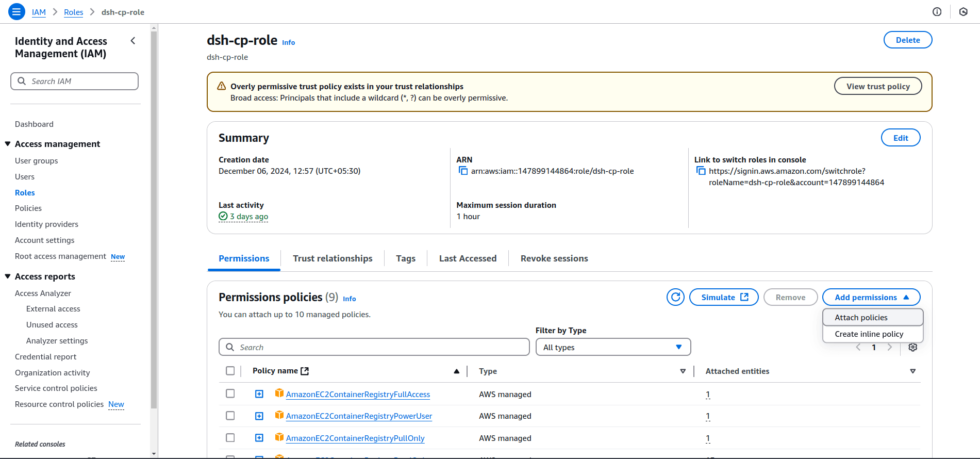
Task: Expand AmazonEC2ContainerRegistryPowerUser policy details
Action: [x=259, y=416]
